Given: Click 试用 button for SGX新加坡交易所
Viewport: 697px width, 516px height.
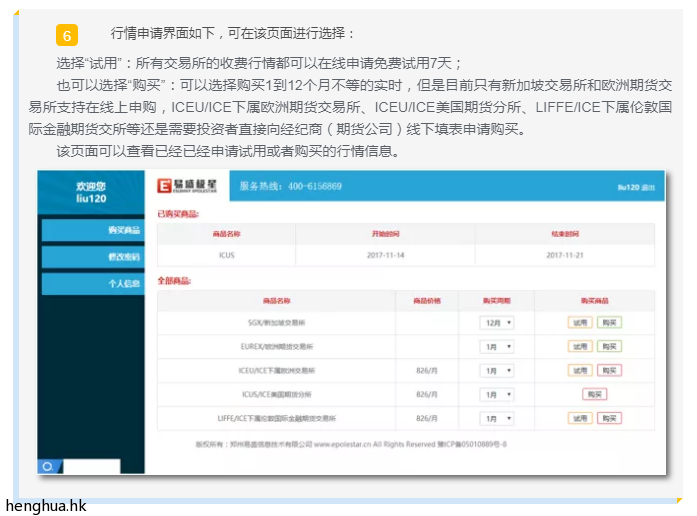Looking at the screenshot, I should (580, 323).
